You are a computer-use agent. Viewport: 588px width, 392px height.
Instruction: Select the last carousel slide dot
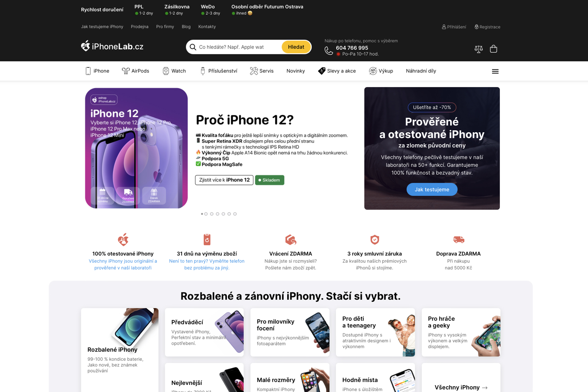pyautogui.click(x=235, y=214)
